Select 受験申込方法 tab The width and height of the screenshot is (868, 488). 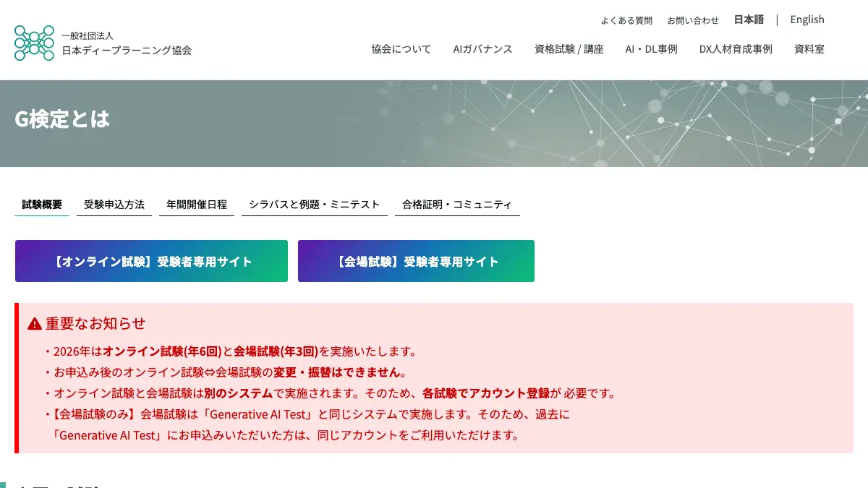click(114, 205)
